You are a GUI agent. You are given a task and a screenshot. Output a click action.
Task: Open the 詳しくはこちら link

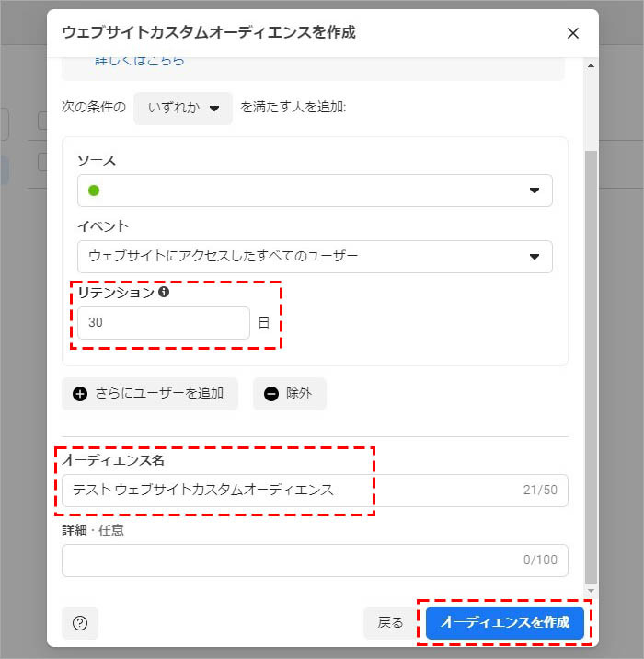[x=139, y=61]
